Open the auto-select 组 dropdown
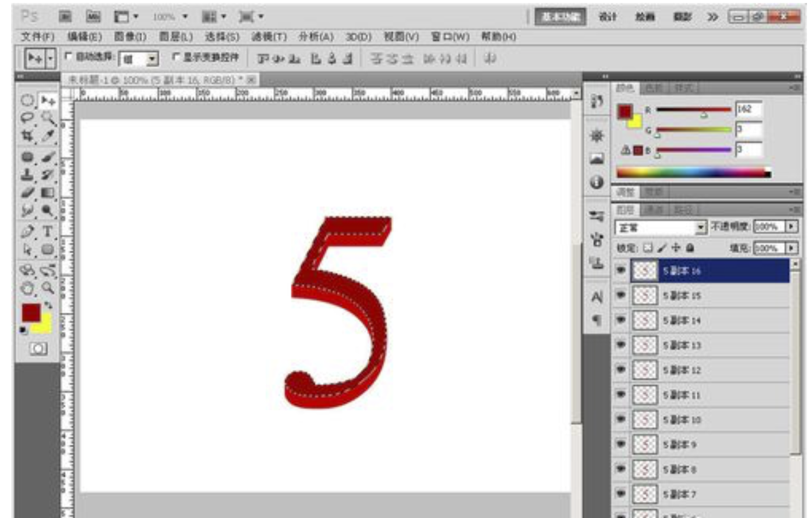 pyautogui.click(x=139, y=59)
